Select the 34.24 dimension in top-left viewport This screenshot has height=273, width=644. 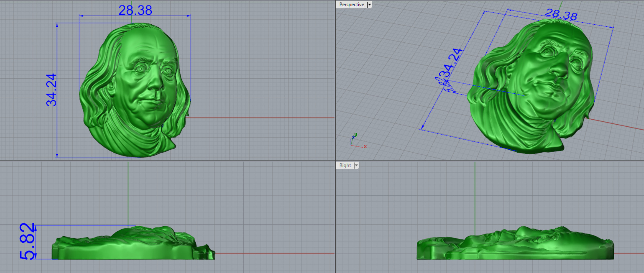[x=51, y=90]
